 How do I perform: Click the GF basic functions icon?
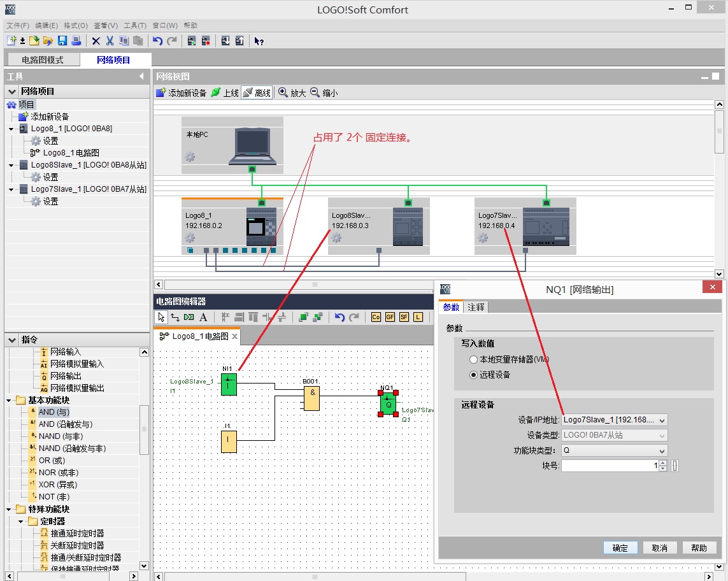390,317
